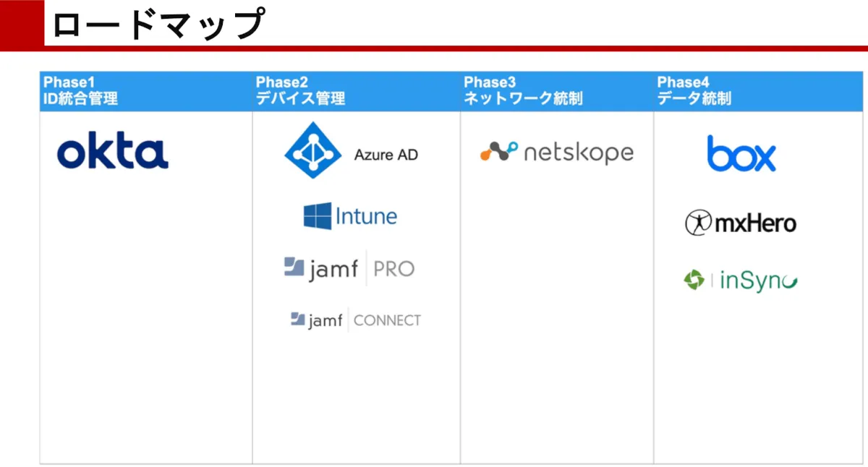Select the Phase4 データ統制 header
Screen dimensions: 868x467
tap(694, 91)
